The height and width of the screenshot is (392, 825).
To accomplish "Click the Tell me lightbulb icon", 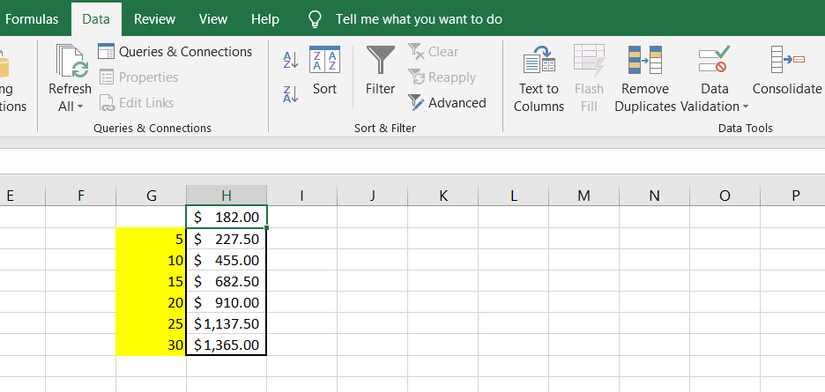I will tap(315, 19).
